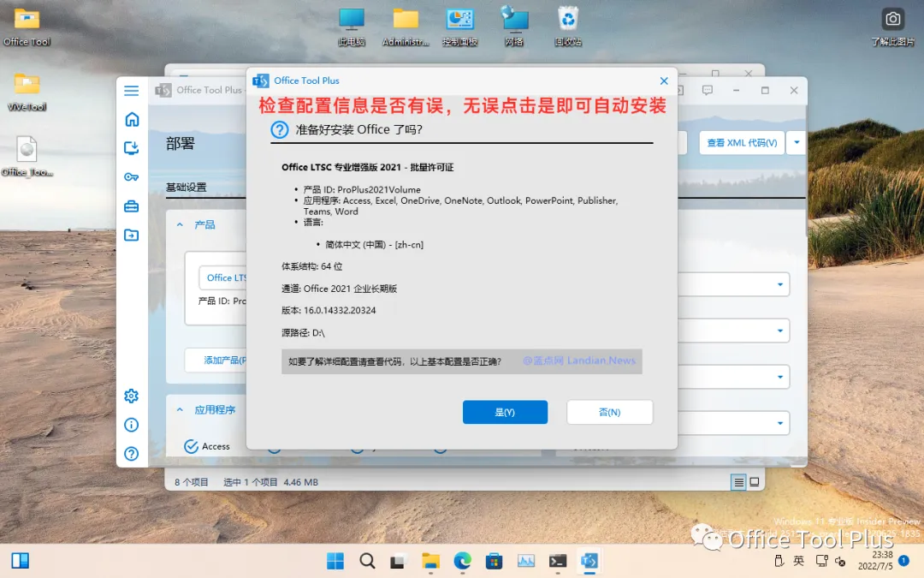Open Settings gear icon in Office Tool Plus sidebar
This screenshot has width=924, height=578.
click(x=132, y=396)
